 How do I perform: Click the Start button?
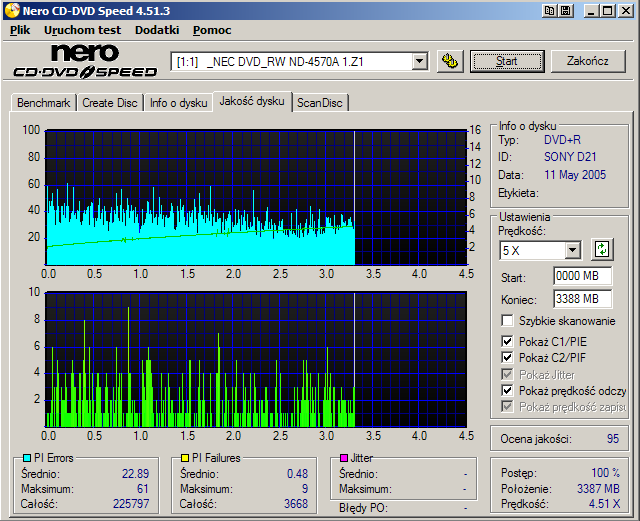coord(507,62)
